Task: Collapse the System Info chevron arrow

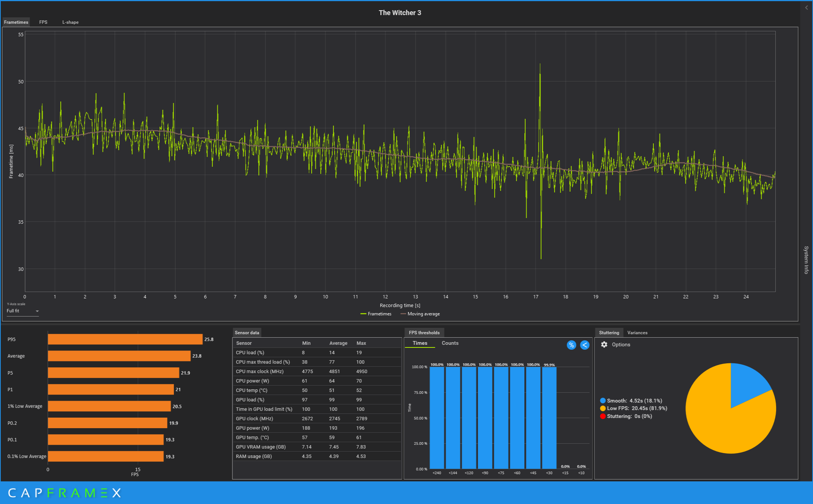Action: tap(807, 8)
